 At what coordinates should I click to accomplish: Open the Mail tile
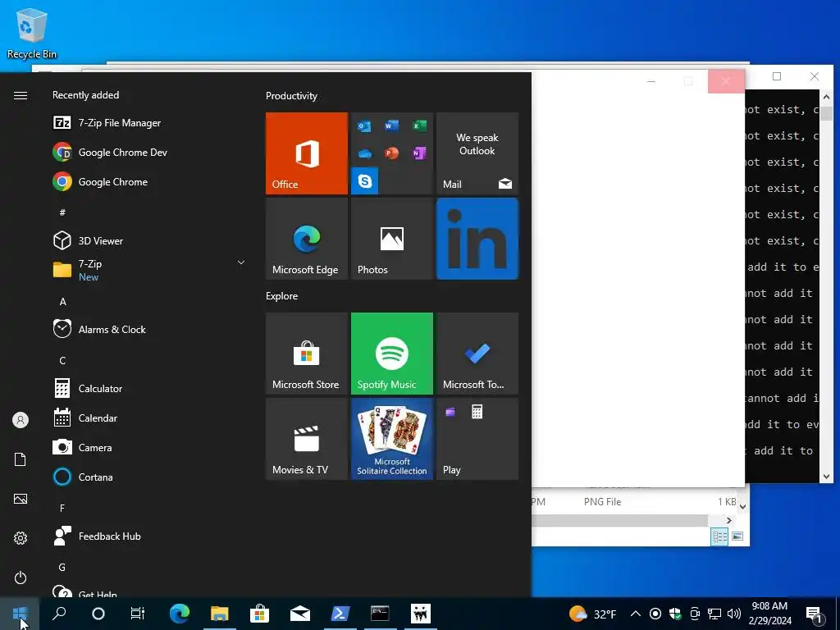(x=477, y=153)
